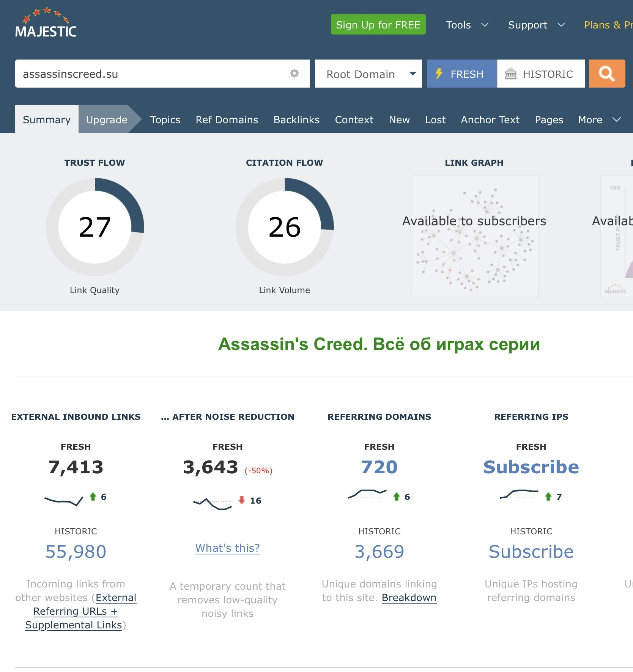Screen dimensions: 633x672
Task: Open the Anchor Text tab
Action: pos(490,120)
